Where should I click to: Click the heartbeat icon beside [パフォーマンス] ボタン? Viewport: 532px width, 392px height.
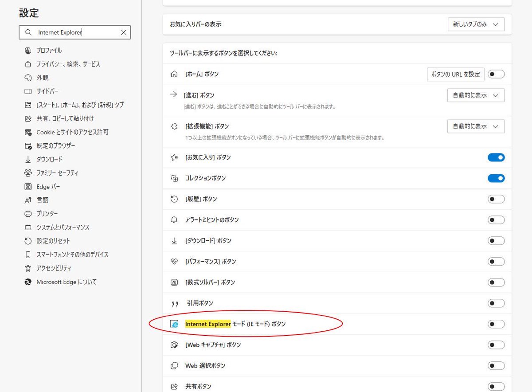pyautogui.click(x=174, y=262)
